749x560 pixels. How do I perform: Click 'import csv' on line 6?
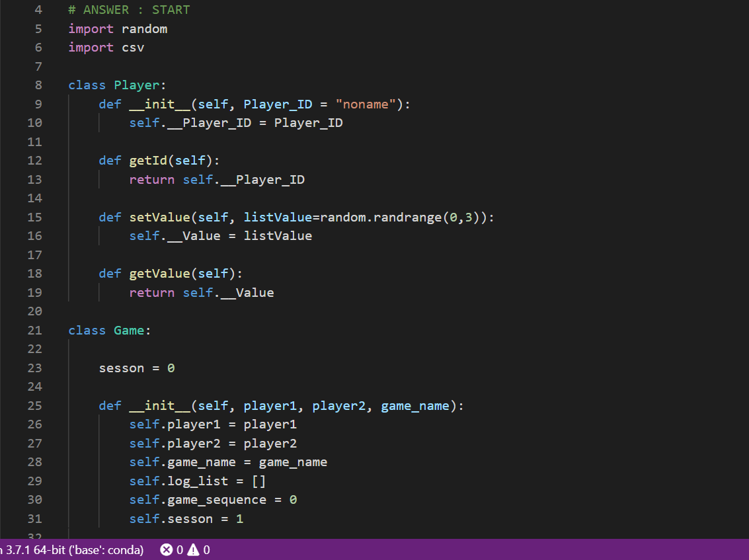point(106,48)
